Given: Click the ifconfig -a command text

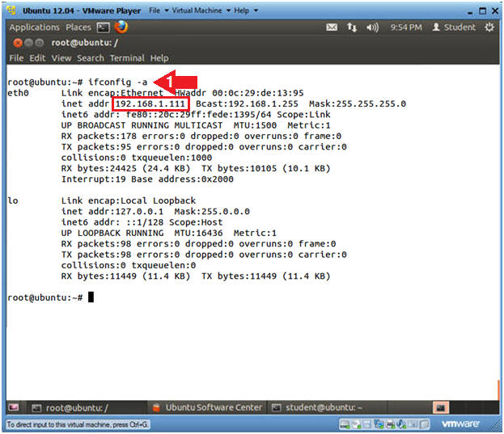Looking at the screenshot, I should [117, 82].
